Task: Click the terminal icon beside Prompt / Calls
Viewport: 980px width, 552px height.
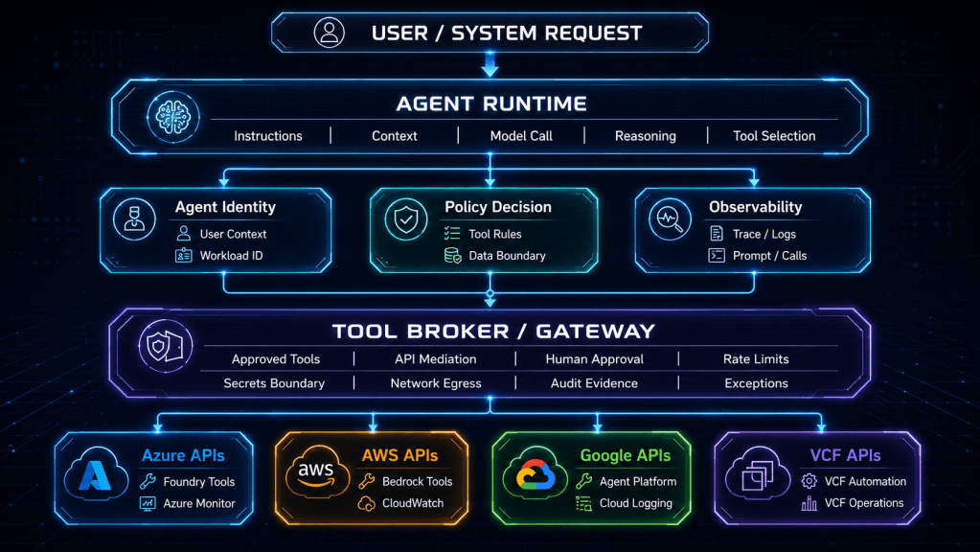Action: click(717, 255)
